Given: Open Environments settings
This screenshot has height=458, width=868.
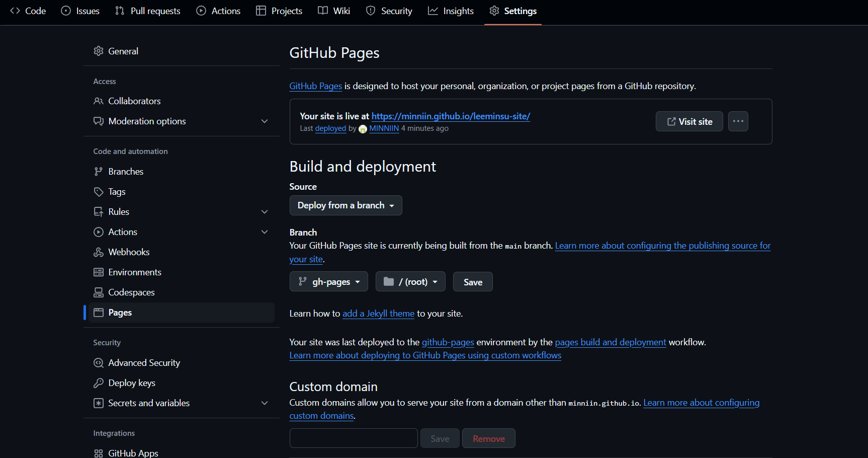Looking at the screenshot, I should 181,272.
